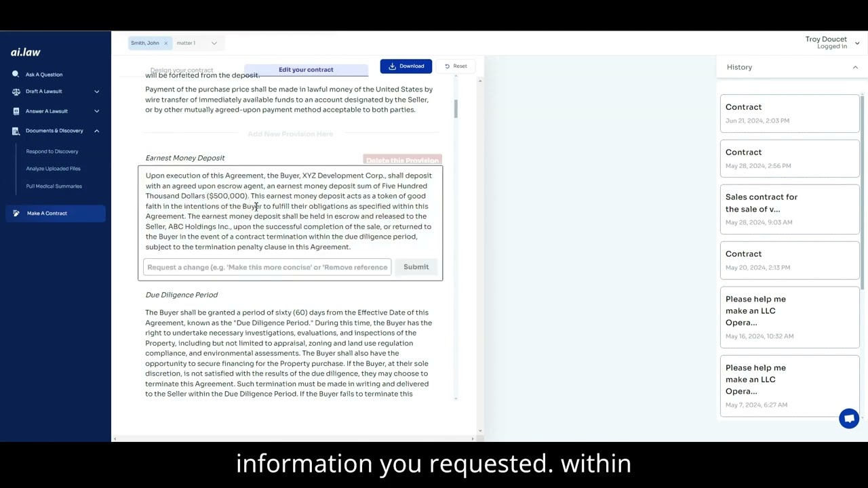Screen dimensions: 868x488
Task: Click the Draft A Lawsuit scales icon
Action: click(16, 91)
